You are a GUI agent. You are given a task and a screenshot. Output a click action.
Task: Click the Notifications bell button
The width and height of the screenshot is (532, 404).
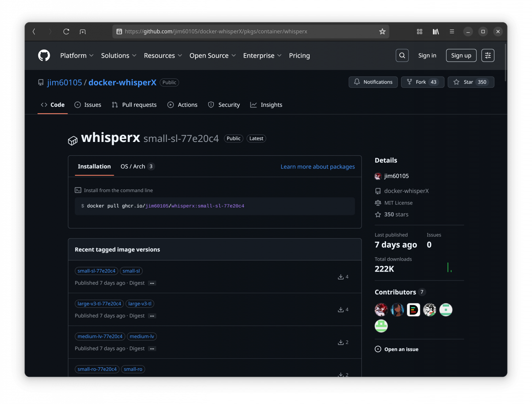tap(373, 82)
